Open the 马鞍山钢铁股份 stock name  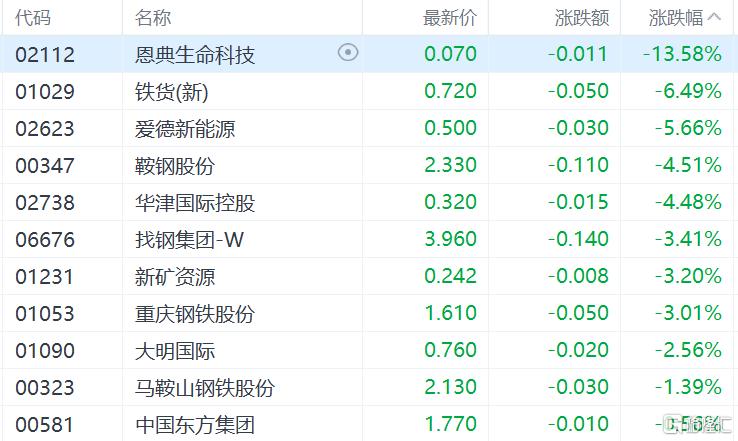pos(205,388)
